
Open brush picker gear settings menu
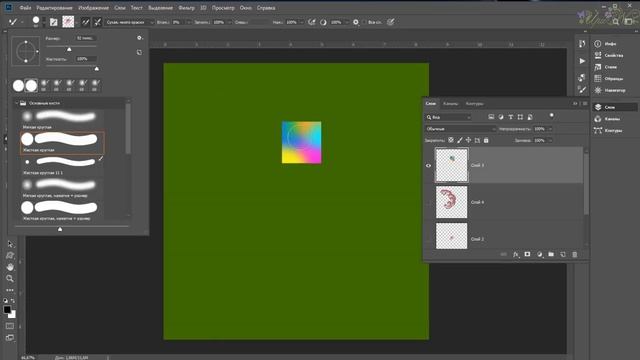click(140, 38)
